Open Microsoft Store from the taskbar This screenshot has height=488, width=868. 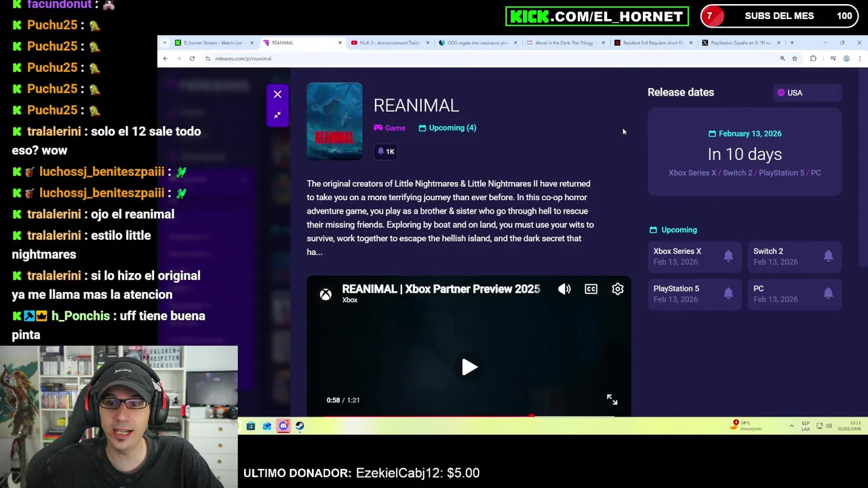tap(250, 426)
